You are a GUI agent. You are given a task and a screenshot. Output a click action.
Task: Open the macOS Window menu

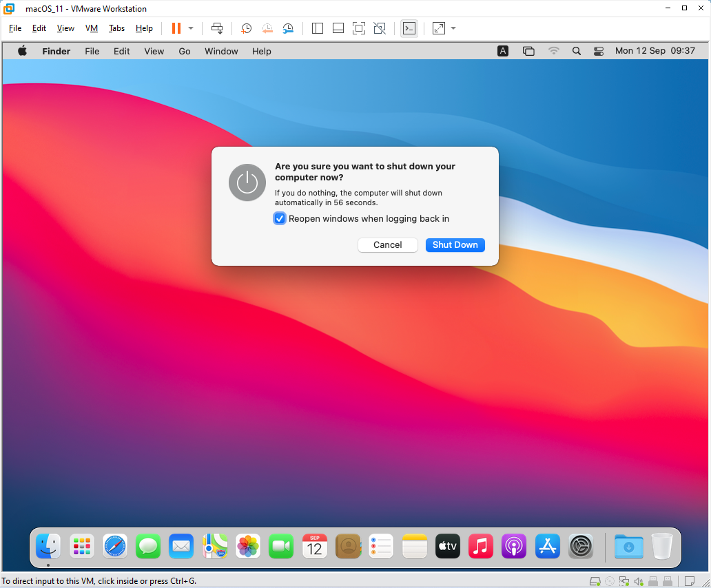(221, 51)
